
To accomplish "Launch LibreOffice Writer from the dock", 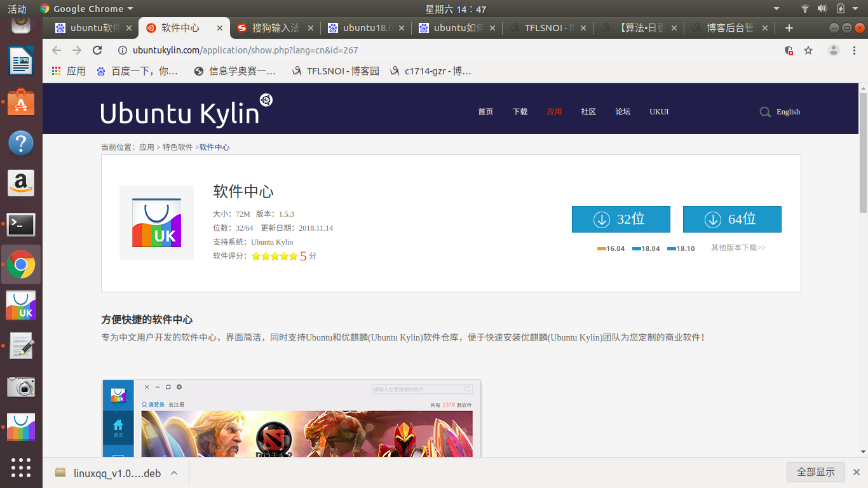I will [x=21, y=62].
